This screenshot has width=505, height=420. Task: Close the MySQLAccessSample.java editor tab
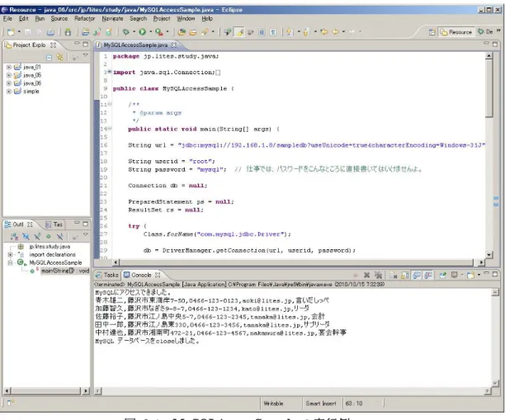173,45
